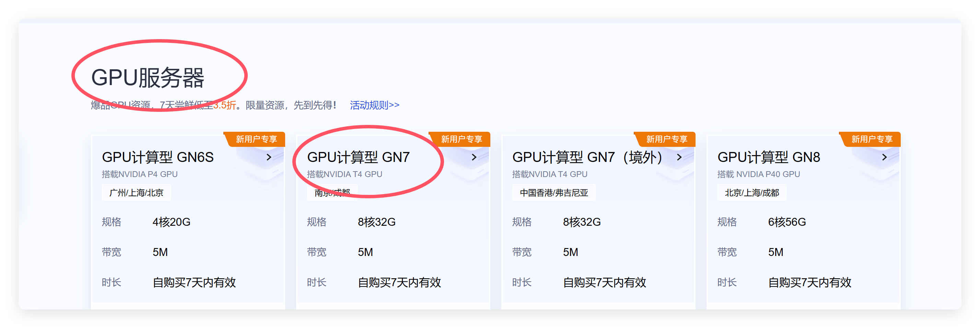Select the GPU计算型 GN7 title
The image size is (980, 328).
[x=358, y=157]
